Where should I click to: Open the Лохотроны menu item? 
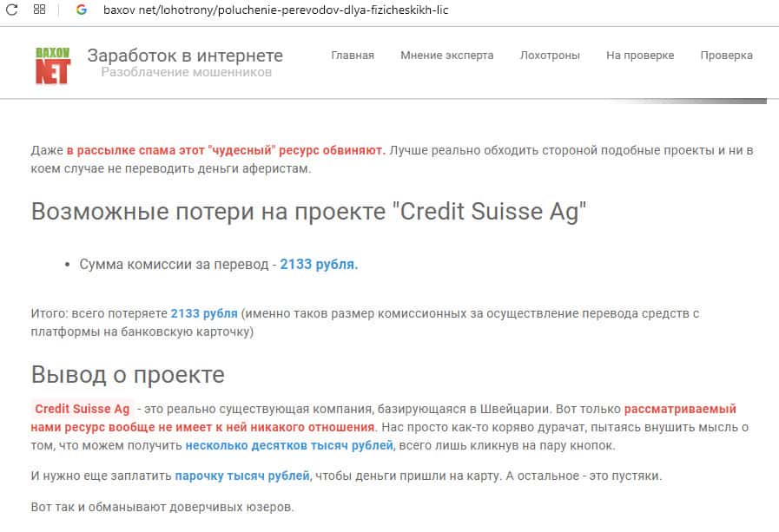tap(550, 56)
